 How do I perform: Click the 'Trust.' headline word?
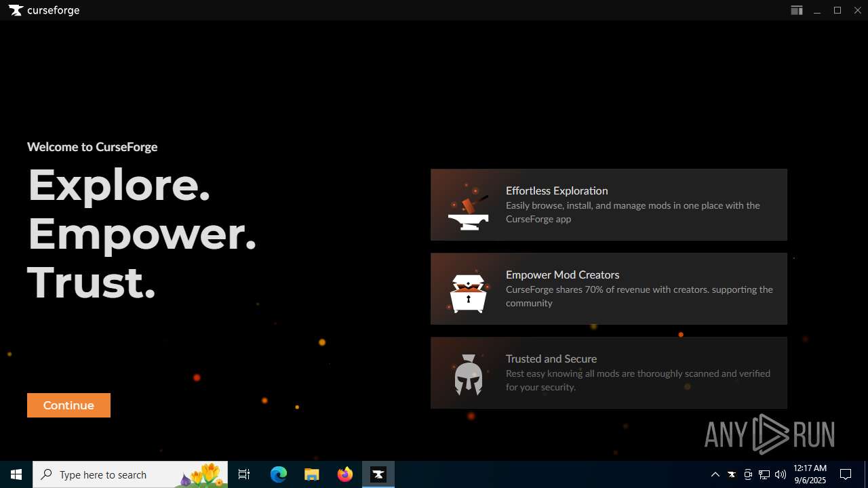pyautogui.click(x=92, y=282)
